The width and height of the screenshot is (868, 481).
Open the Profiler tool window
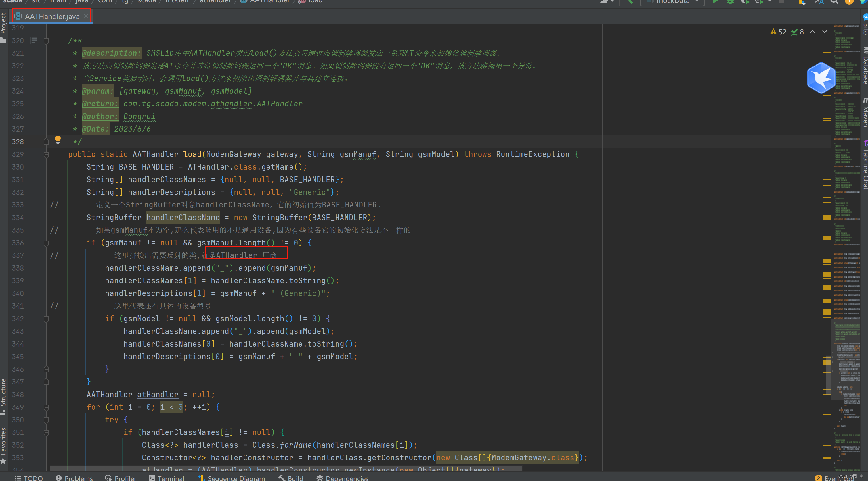[x=121, y=478]
